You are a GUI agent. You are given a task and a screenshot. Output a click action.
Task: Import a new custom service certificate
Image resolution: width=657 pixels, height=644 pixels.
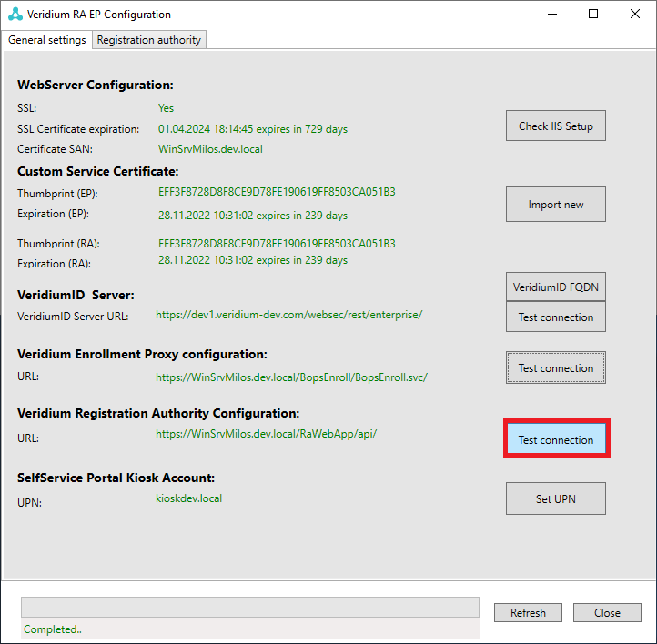[x=555, y=205]
